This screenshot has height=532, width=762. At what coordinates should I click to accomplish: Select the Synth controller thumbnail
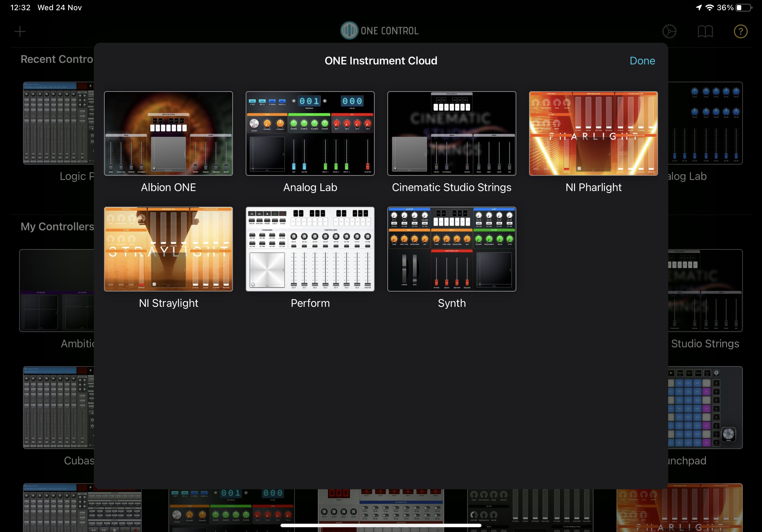[452, 249]
